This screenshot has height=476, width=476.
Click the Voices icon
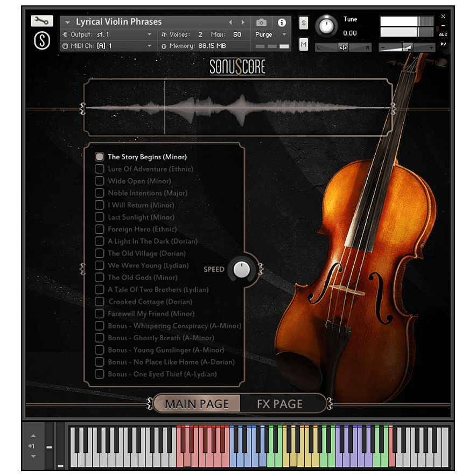pos(164,34)
